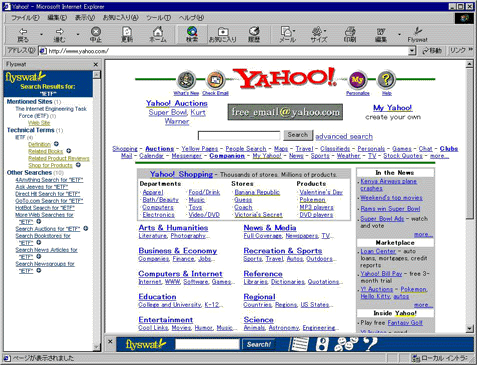Image resolution: width=477 pixels, height=365 pixels.
Task: Open the Computers & Internet category link
Action: pyautogui.click(x=180, y=274)
